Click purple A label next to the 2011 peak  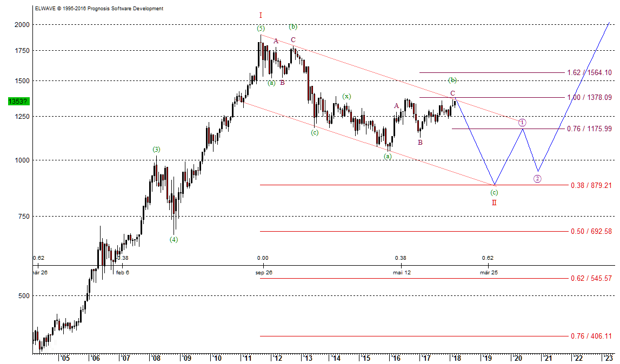point(276,41)
